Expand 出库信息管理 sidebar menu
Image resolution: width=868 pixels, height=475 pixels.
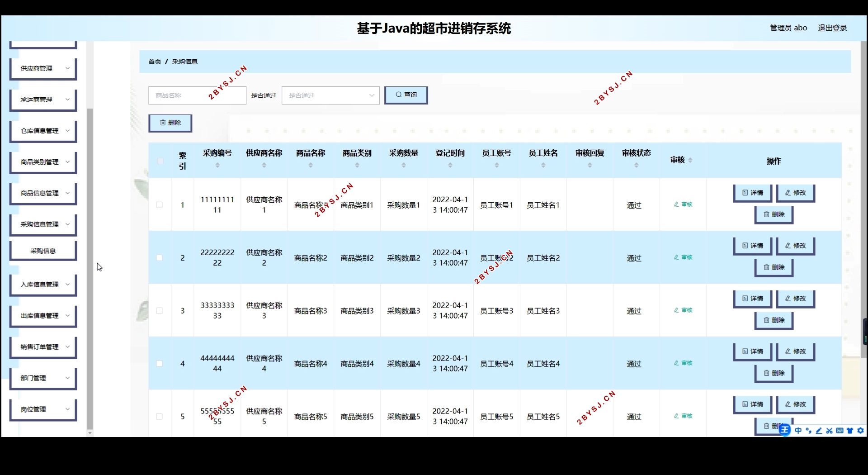pos(43,316)
